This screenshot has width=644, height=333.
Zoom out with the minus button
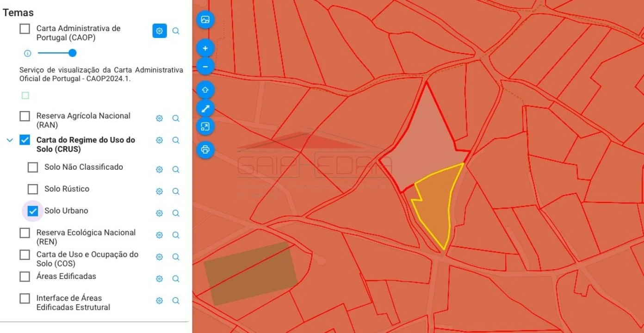pyautogui.click(x=205, y=67)
